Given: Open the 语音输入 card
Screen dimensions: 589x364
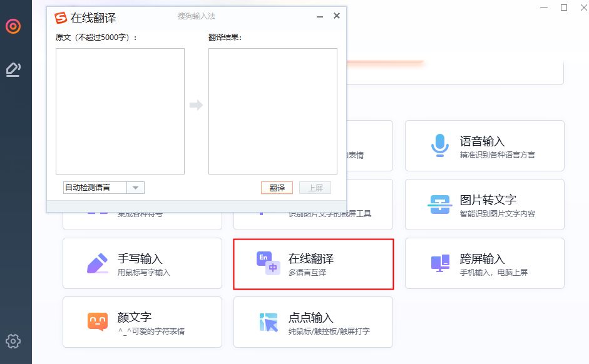Looking at the screenshot, I should pyautogui.click(x=484, y=146).
